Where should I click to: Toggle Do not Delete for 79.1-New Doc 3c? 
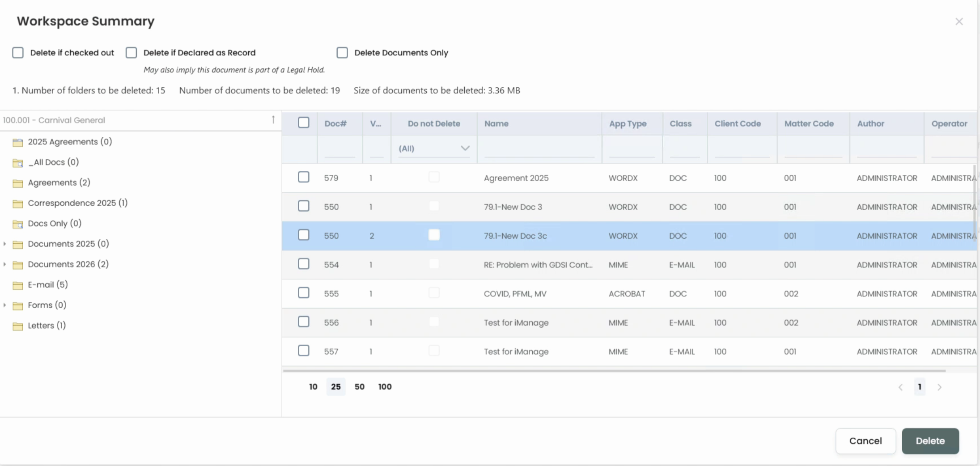pyautogui.click(x=434, y=235)
